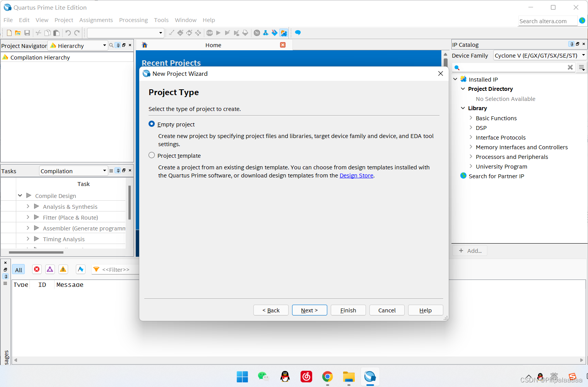
Task: Collapse the Compile Design task group
Action: [x=20, y=196]
